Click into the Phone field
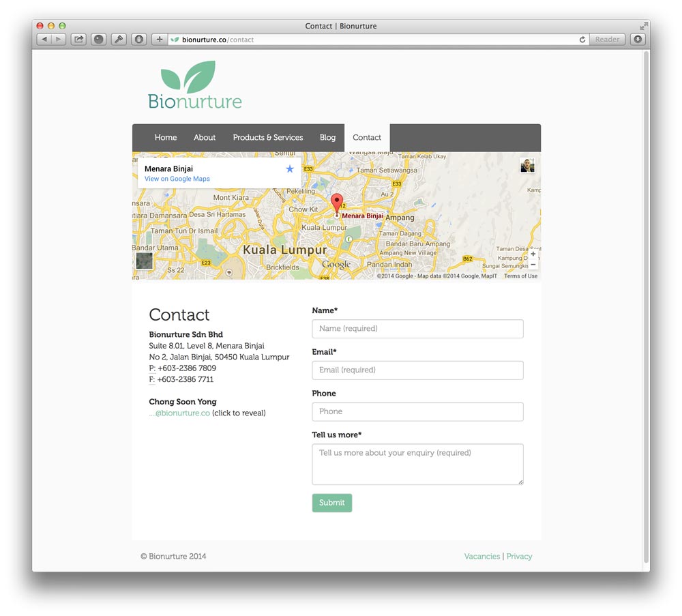Screen dimensions: 682x616 pyautogui.click(x=417, y=411)
